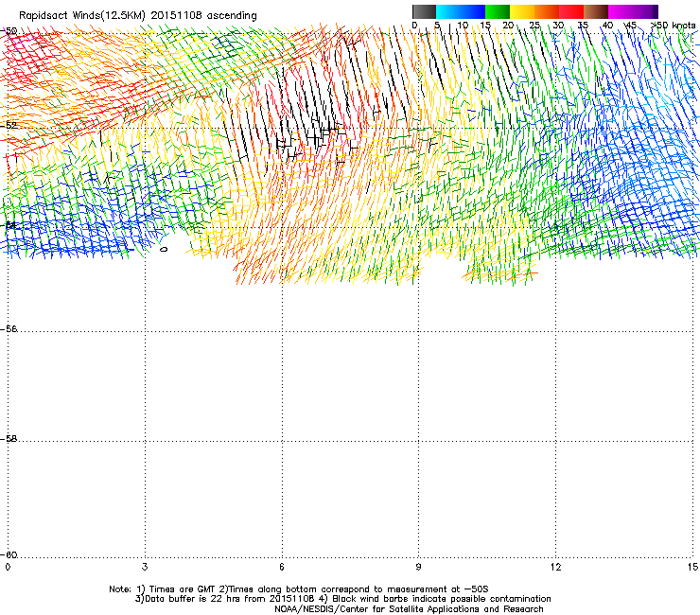Click the yellow 20-25 knots legend color
The height and width of the screenshot is (615, 700).
click(x=522, y=11)
